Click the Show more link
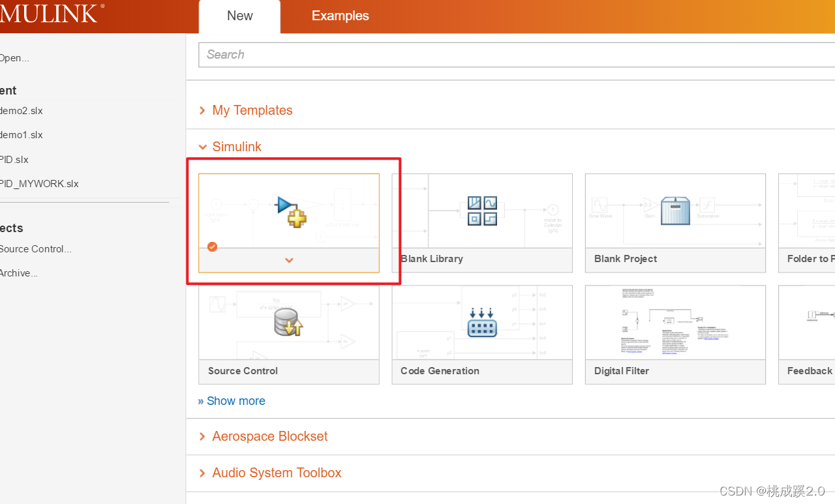Viewport: 835px width, 504px height. tap(232, 401)
